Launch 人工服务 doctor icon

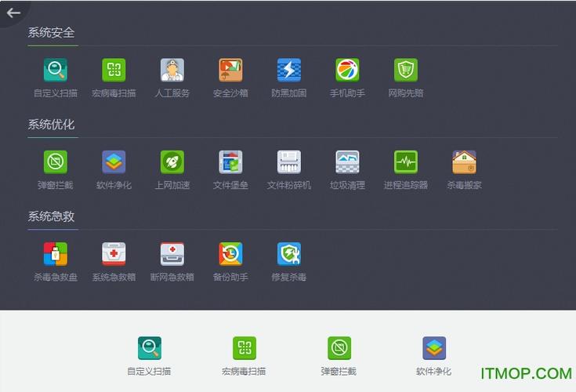[172, 70]
